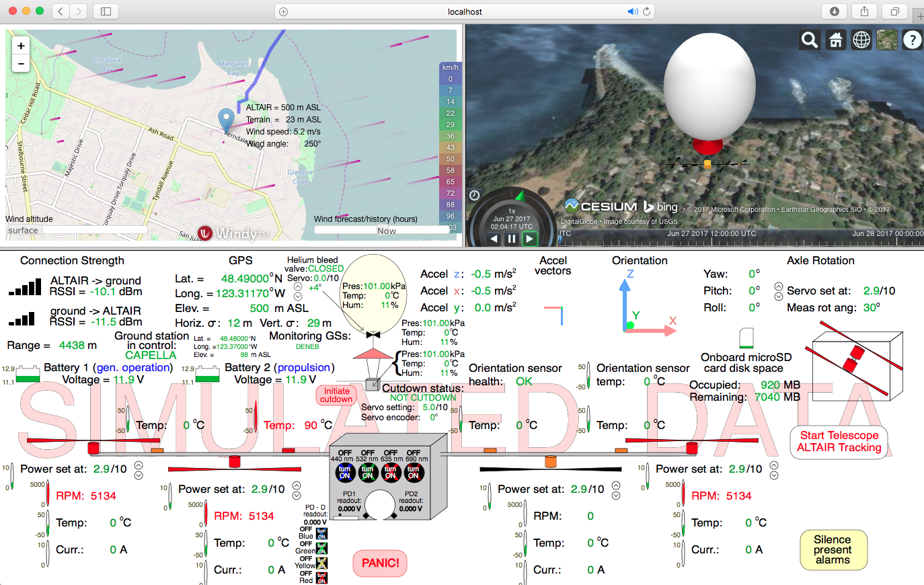Image resolution: width=924 pixels, height=585 pixels.
Task: Pause the Cesium animation playback
Action: pos(512,239)
